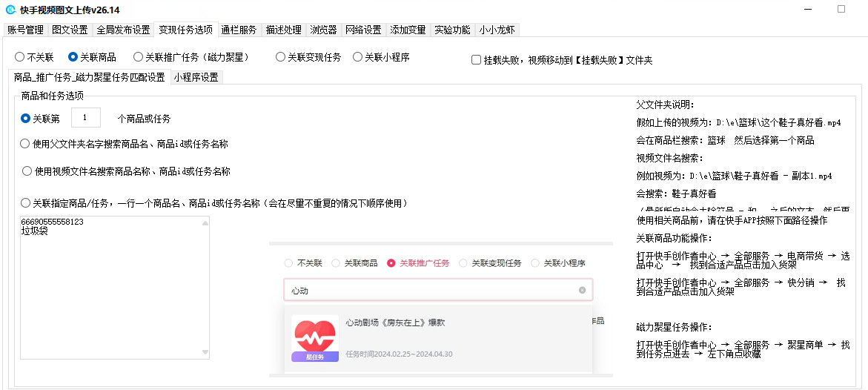Choose 使用父文件夹名字搜索商品名 option
Screen dimensions: 868x390
[25, 144]
